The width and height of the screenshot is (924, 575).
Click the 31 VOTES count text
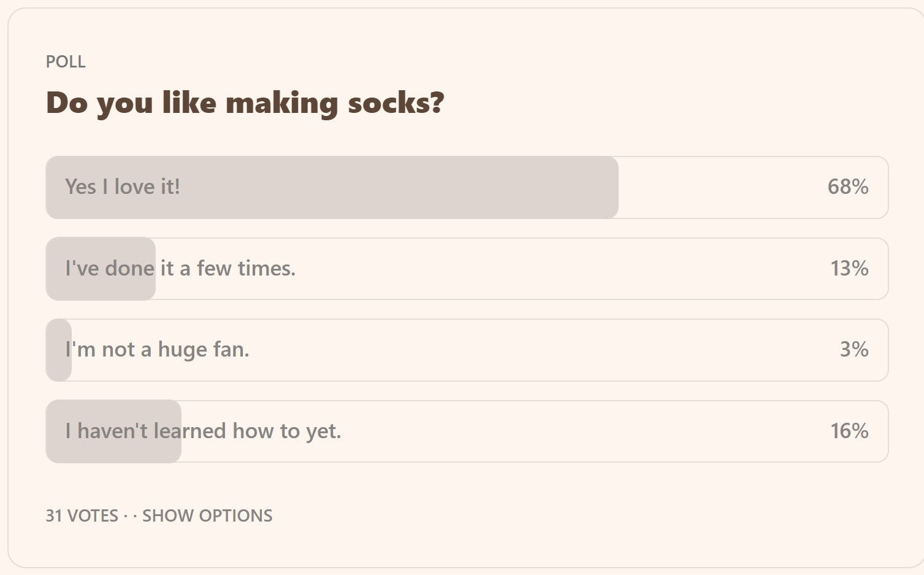(82, 515)
